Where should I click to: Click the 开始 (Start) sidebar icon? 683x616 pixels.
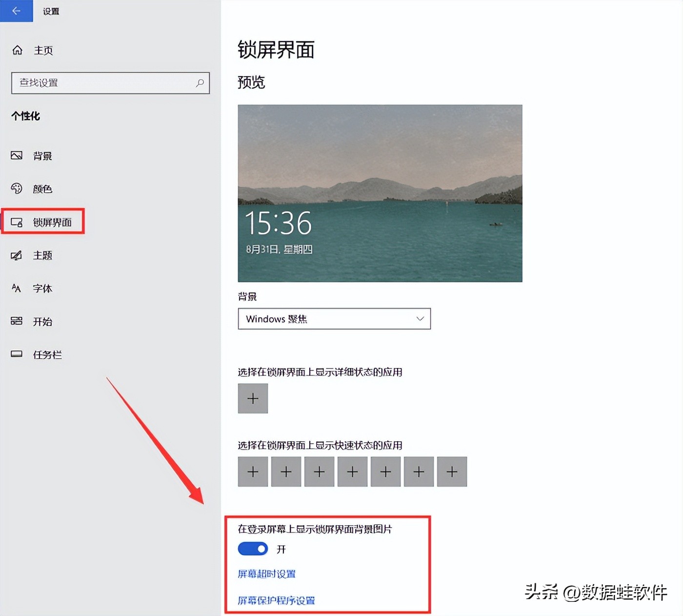tap(17, 321)
